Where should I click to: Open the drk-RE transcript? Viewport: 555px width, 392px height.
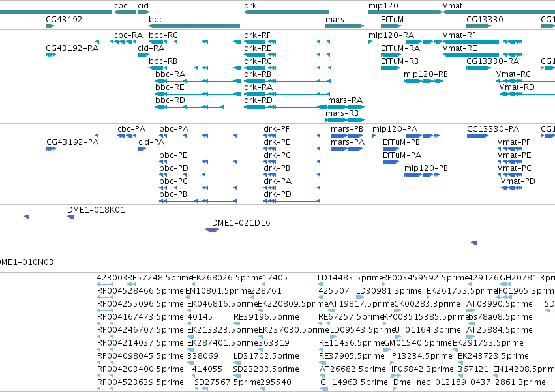pyautogui.click(x=287, y=55)
